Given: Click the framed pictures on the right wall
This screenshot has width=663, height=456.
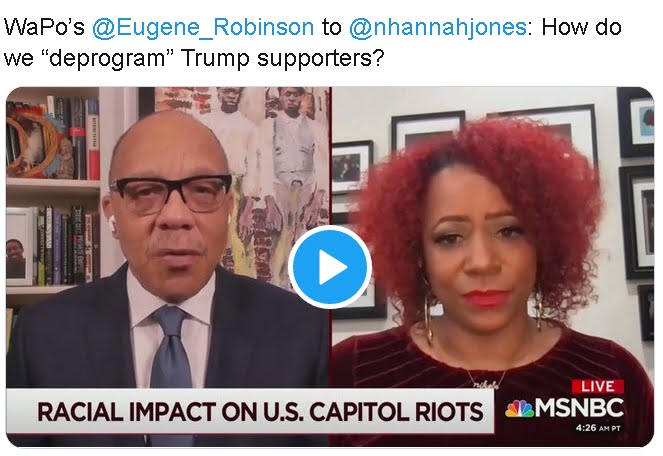Looking at the screenshot, I should pos(636,212).
